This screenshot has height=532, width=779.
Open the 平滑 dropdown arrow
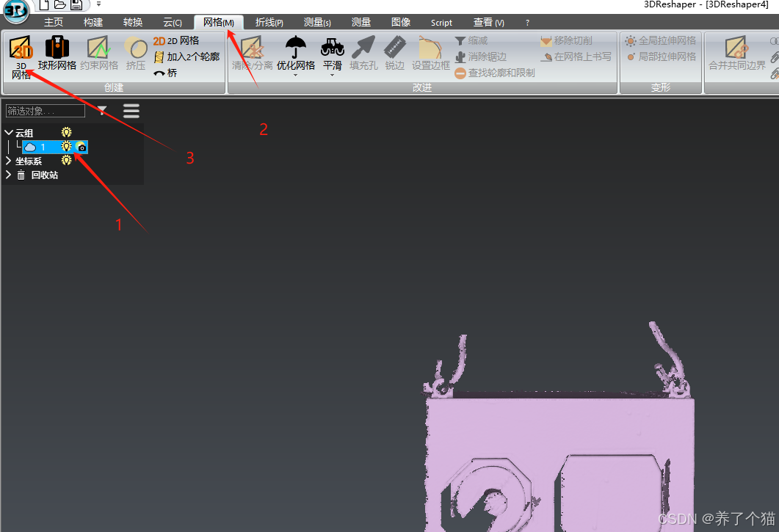pos(333,76)
